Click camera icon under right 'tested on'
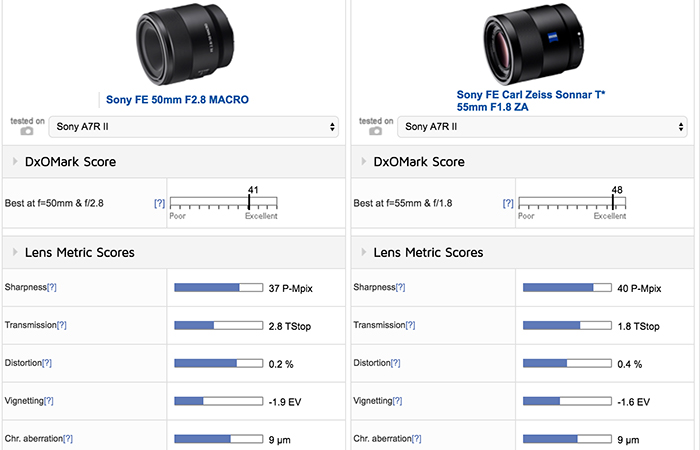 (375, 131)
